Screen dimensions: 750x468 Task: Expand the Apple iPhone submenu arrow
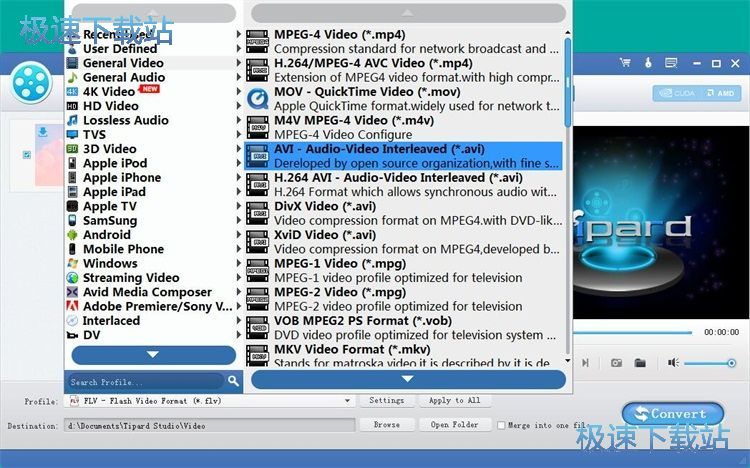[x=239, y=177]
